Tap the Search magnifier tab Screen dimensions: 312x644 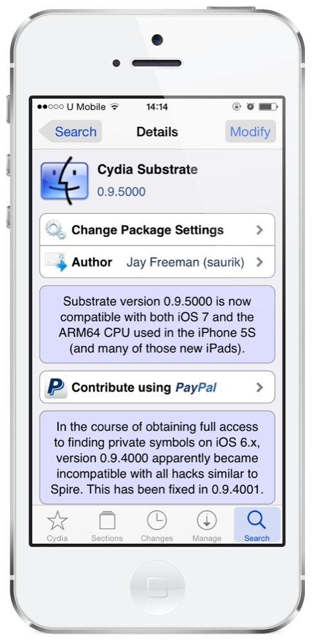pyautogui.click(x=257, y=525)
